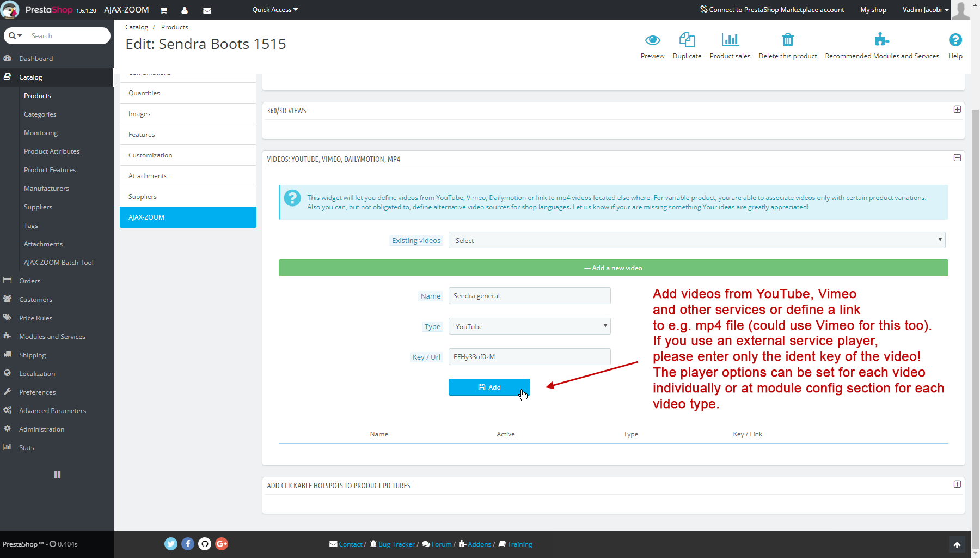Open the Facebook icon in footer
This screenshot has height=558, width=980.
point(188,544)
